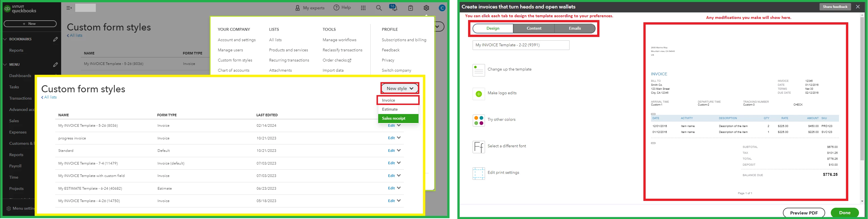Click the gear settings icon
The width and height of the screenshot is (868, 219).
coord(426,8)
